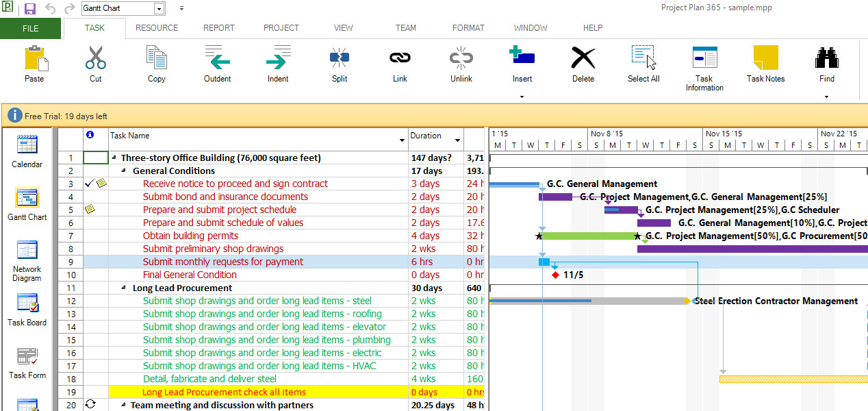This screenshot has width=868, height=411.
Task: Click the Select All icon
Action: [643, 58]
